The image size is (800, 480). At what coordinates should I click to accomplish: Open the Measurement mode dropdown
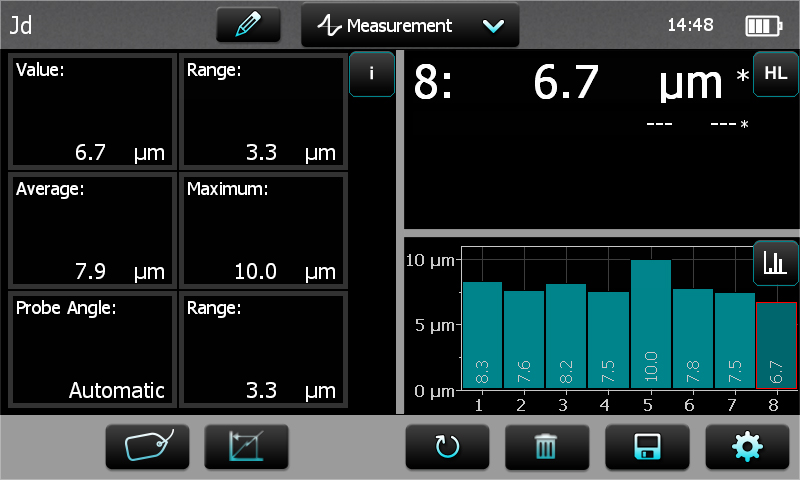(409, 26)
